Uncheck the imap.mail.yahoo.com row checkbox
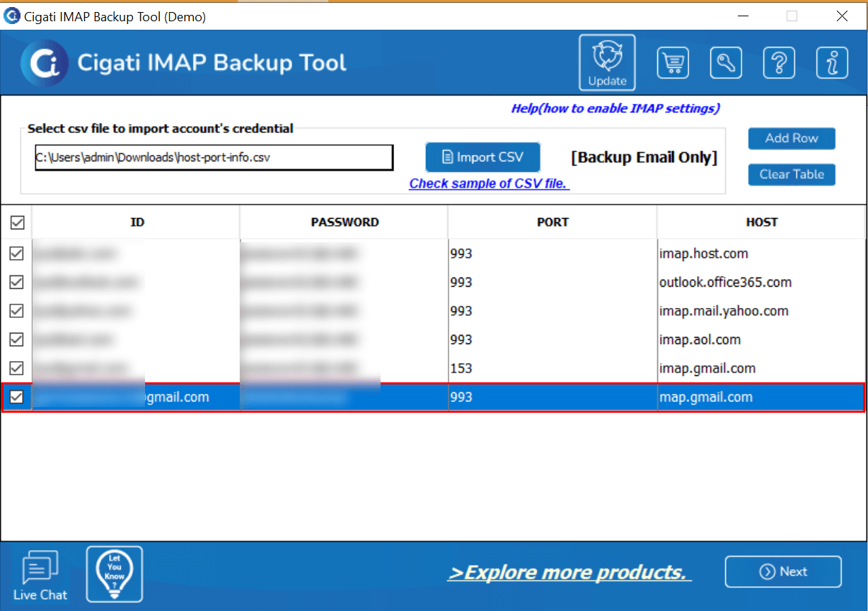The height and width of the screenshot is (611, 868). pyautogui.click(x=17, y=311)
